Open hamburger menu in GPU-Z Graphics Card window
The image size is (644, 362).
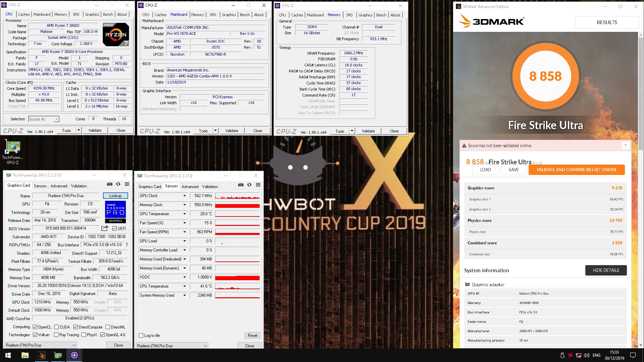point(127,184)
